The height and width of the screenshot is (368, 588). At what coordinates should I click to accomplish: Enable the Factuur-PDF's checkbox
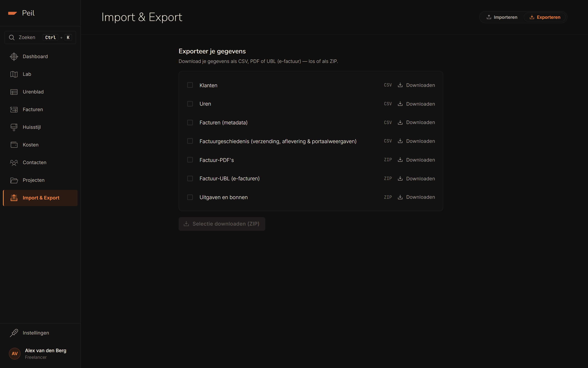190,160
